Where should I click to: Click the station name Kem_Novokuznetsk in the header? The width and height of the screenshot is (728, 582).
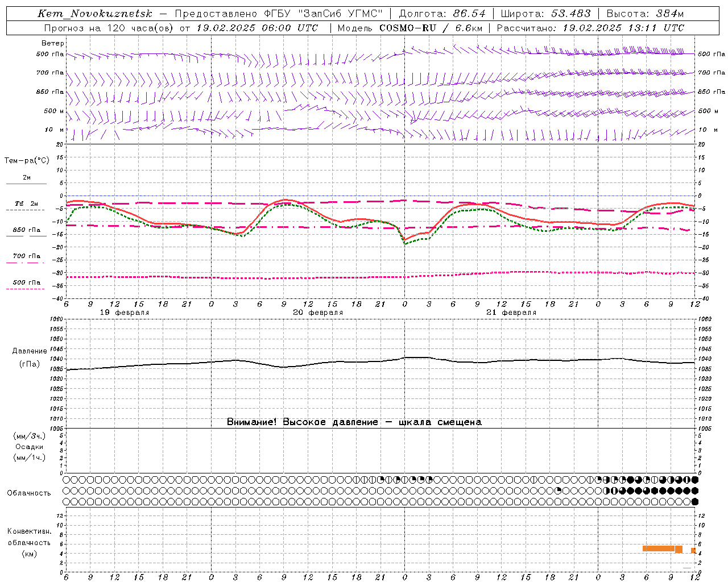(95, 14)
